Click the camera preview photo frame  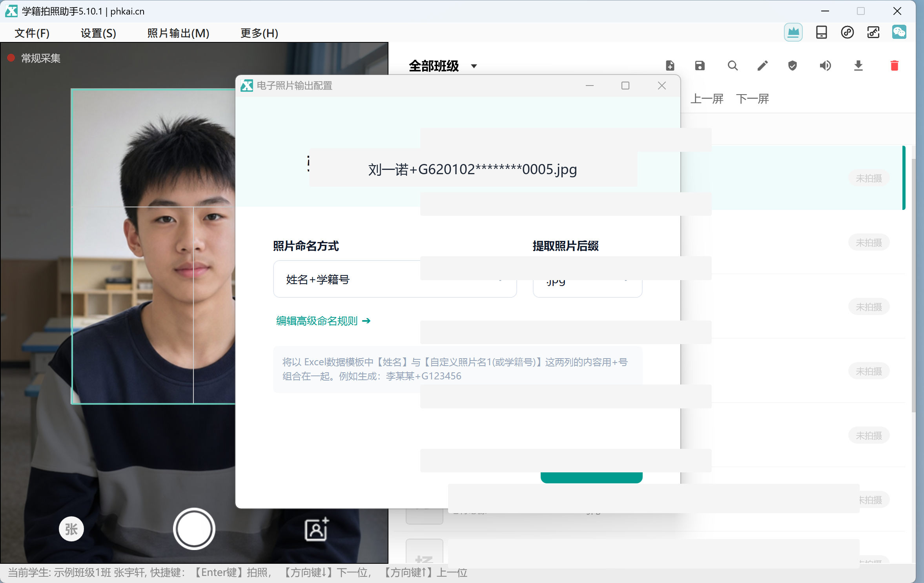pos(153,246)
